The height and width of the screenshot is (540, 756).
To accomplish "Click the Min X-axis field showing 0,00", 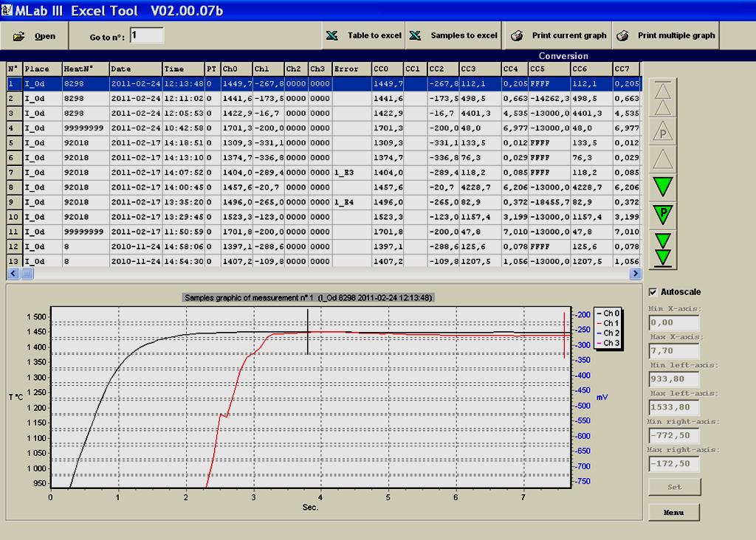I will 673,323.
